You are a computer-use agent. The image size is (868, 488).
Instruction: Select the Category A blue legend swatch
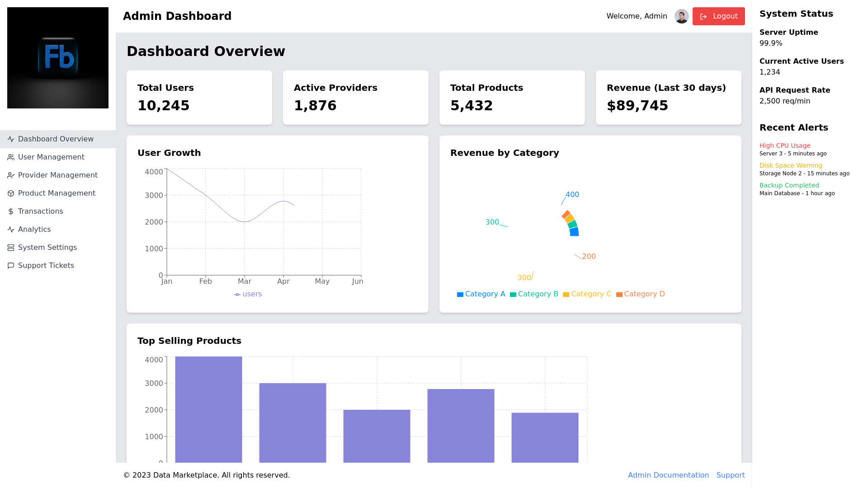[460, 295]
